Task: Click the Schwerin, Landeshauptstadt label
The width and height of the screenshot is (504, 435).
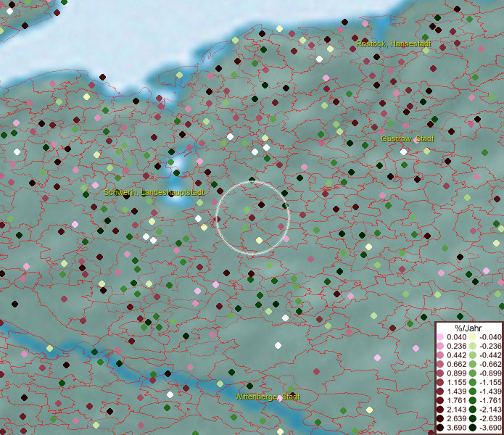Action: [x=154, y=193]
